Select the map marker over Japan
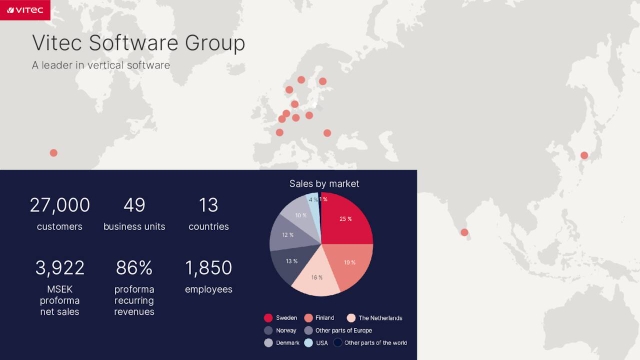 pyautogui.click(x=584, y=156)
